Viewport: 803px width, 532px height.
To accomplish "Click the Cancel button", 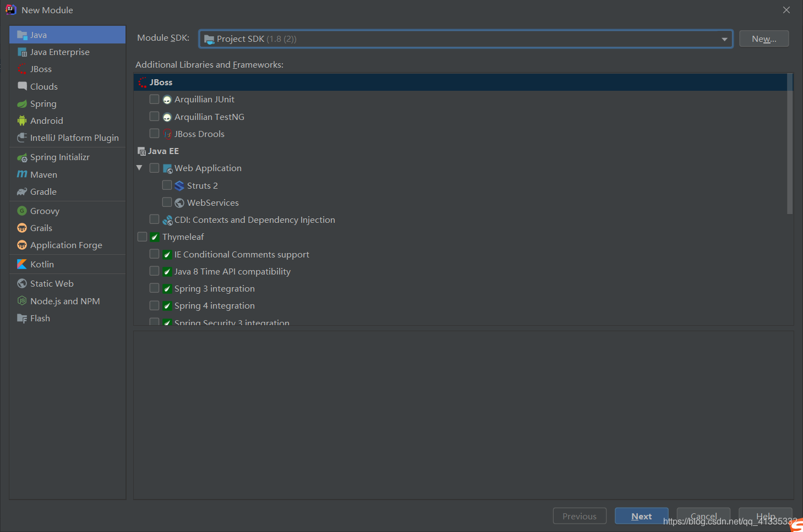I will (703, 516).
